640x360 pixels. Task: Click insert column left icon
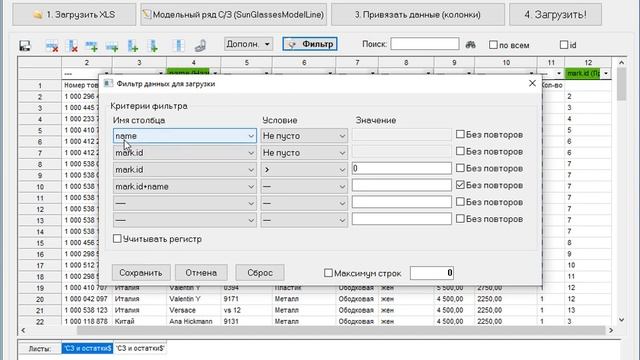[x=133, y=46]
